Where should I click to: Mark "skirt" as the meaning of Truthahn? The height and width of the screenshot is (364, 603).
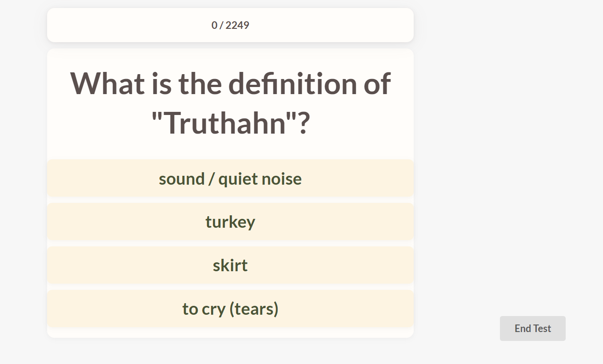click(230, 265)
